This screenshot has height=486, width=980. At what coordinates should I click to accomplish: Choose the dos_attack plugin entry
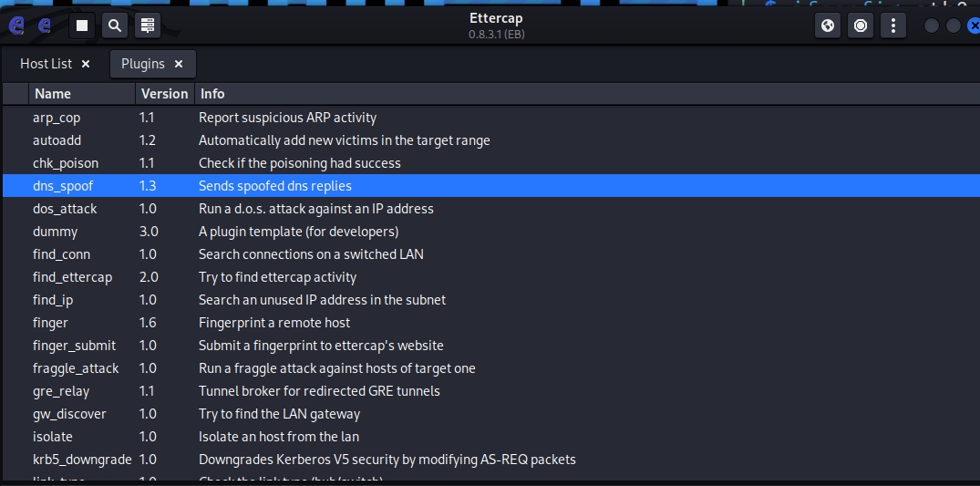point(65,209)
